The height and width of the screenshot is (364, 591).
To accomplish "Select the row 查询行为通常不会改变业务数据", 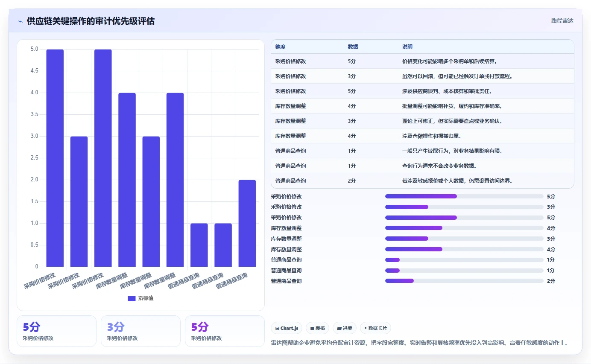I will (x=422, y=166).
